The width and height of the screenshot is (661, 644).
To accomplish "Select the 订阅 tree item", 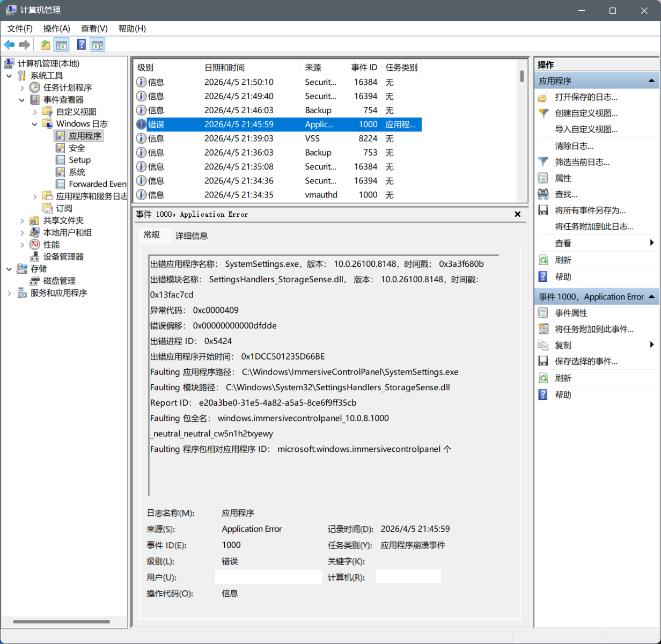I will [64, 208].
